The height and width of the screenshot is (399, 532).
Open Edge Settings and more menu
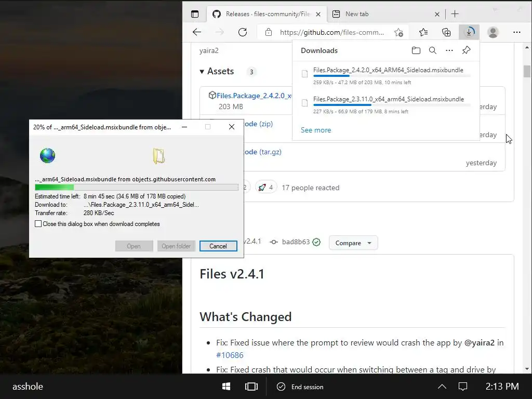(x=517, y=32)
